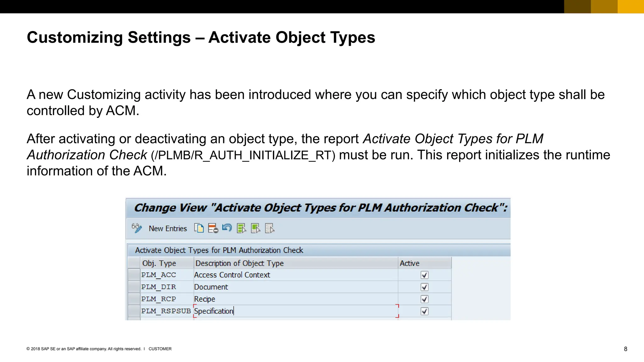
Task: Click the New Entries button
Action: 168,229
